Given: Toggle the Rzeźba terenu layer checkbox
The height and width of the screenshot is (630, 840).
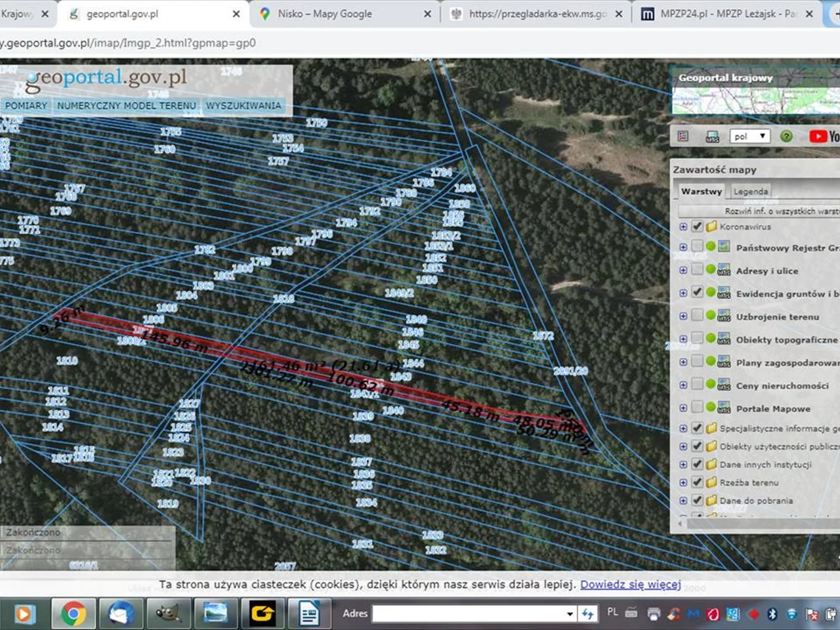Looking at the screenshot, I should [x=697, y=482].
